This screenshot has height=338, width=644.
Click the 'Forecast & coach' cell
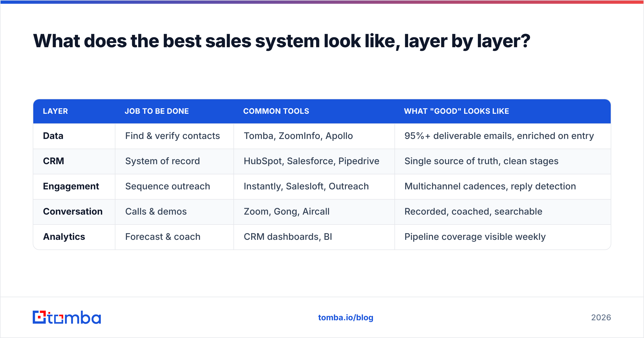pyautogui.click(x=174, y=237)
